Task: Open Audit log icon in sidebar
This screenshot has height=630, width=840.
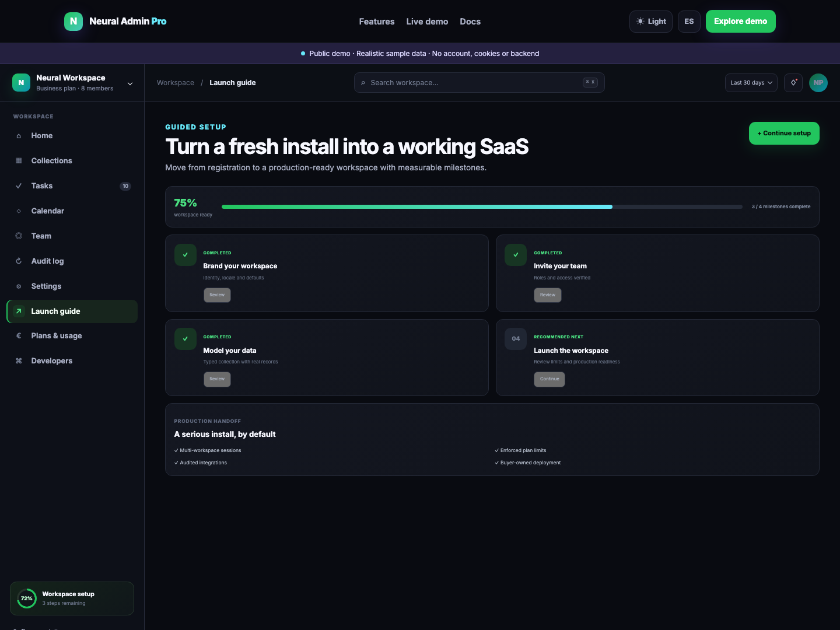Action: point(19,261)
